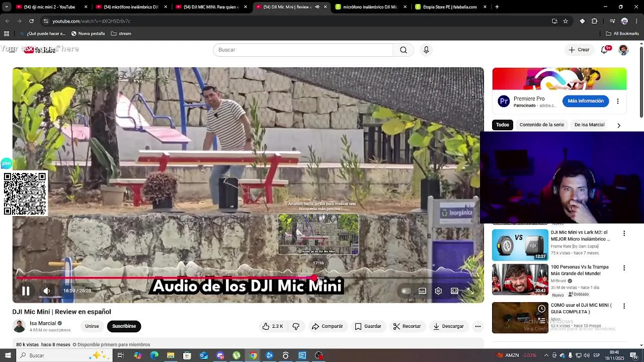
Task: Open the Windows Start menu
Action: point(8,355)
